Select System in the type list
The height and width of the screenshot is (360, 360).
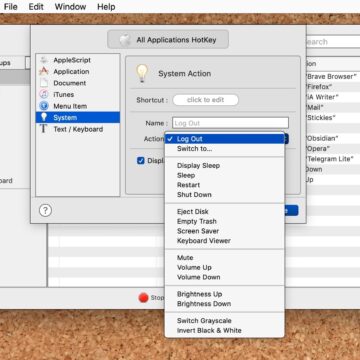(78, 117)
